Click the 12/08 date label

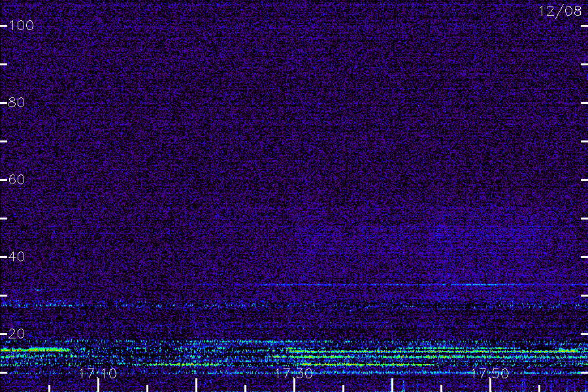point(560,11)
